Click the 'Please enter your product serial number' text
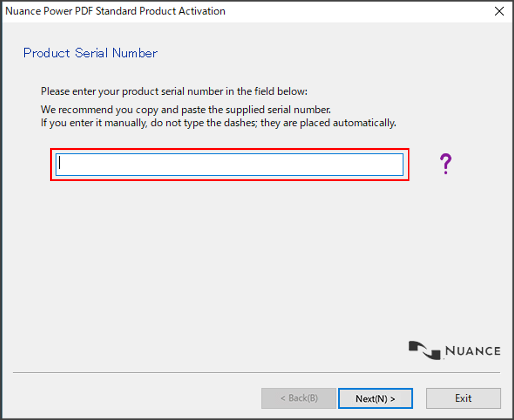 pos(174,91)
